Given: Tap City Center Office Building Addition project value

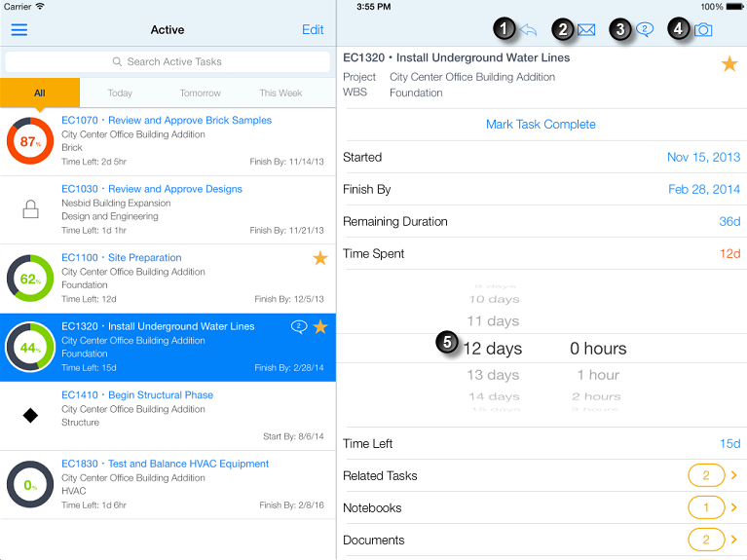Looking at the screenshot, I should pyautogui.click(x=472, y=77).
